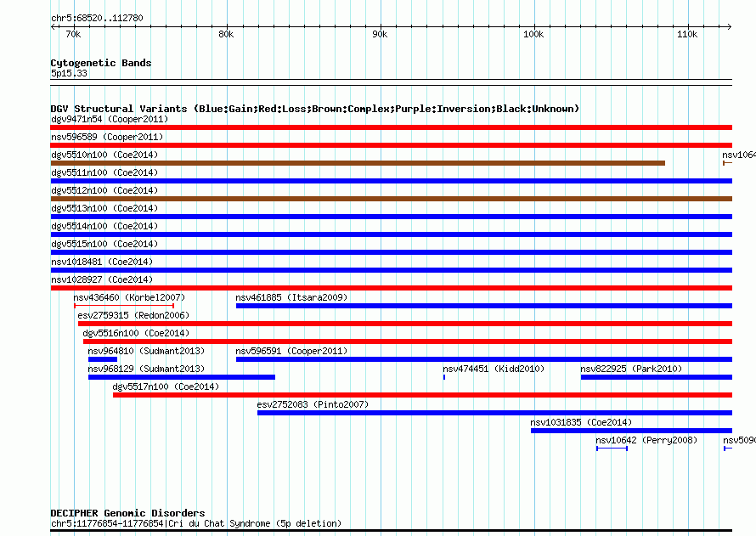Click the dgv5517n100 (Coe2014) label
The width and height of the screenshot is (756, 536).
point(166,386)
